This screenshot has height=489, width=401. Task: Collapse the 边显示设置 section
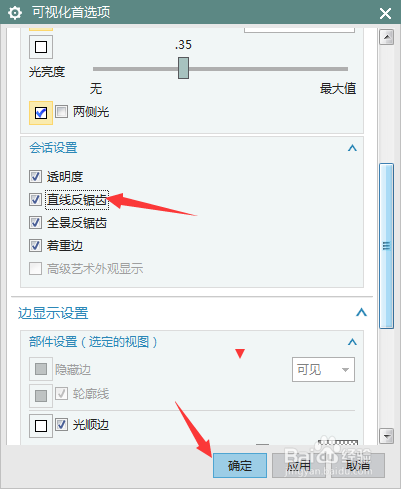point(361,313)
